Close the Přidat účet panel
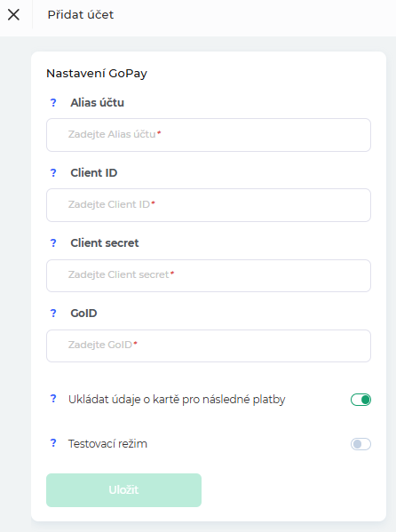 click(x=13, y=14)
